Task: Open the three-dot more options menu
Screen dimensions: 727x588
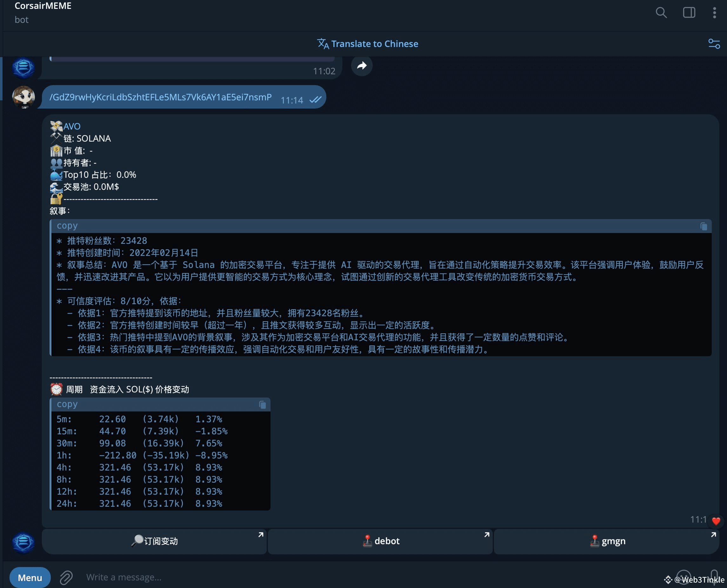Action: point(715,12)
